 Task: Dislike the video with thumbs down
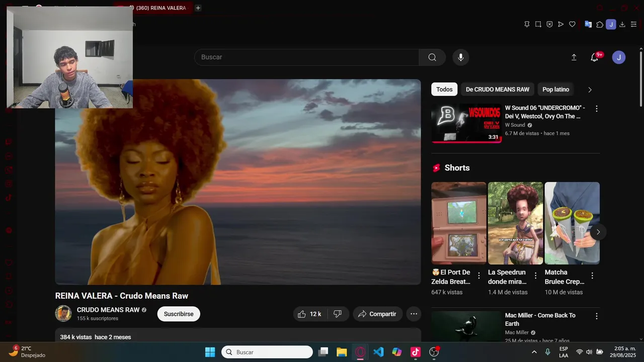click(338, 314)
